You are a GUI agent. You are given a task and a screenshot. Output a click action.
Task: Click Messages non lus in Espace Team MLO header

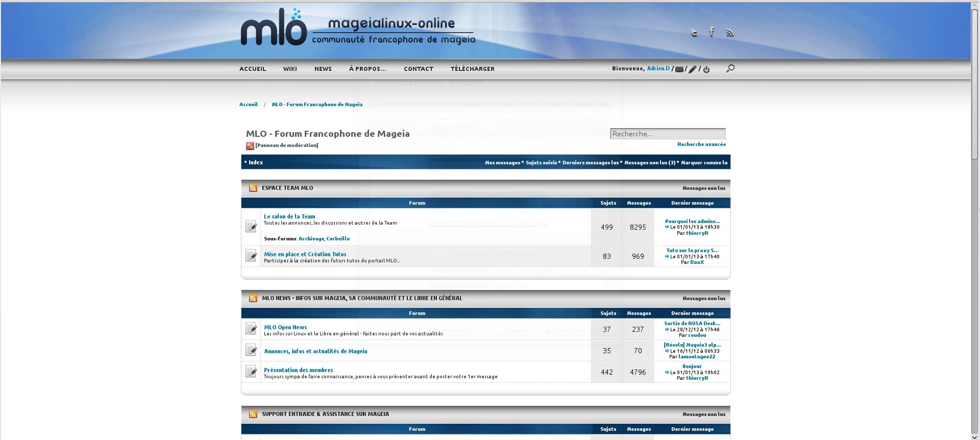pos(704,188)
